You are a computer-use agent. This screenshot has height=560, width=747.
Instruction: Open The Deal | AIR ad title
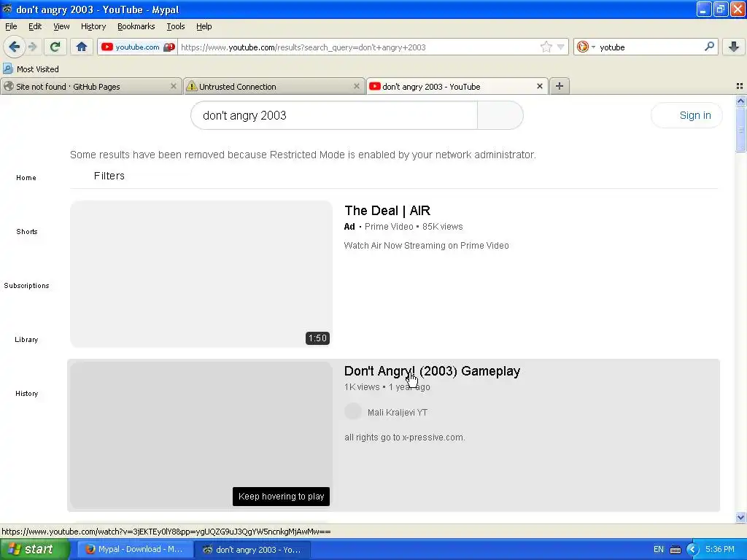(387, 211)
